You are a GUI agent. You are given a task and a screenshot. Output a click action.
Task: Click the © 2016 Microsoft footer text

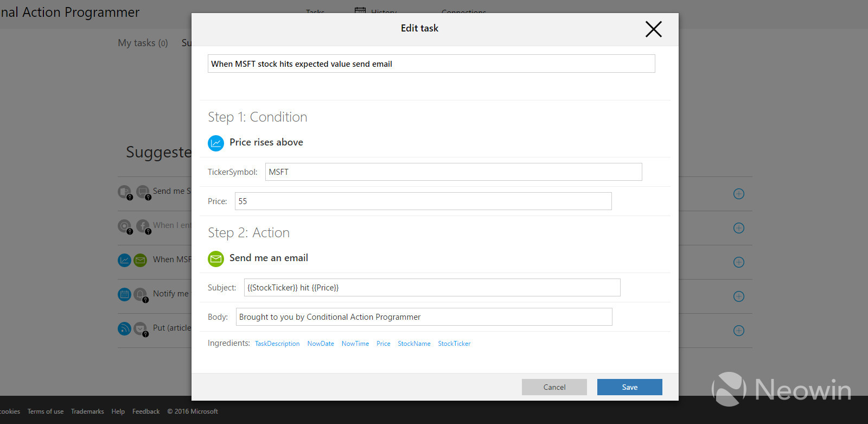(193, 412)
